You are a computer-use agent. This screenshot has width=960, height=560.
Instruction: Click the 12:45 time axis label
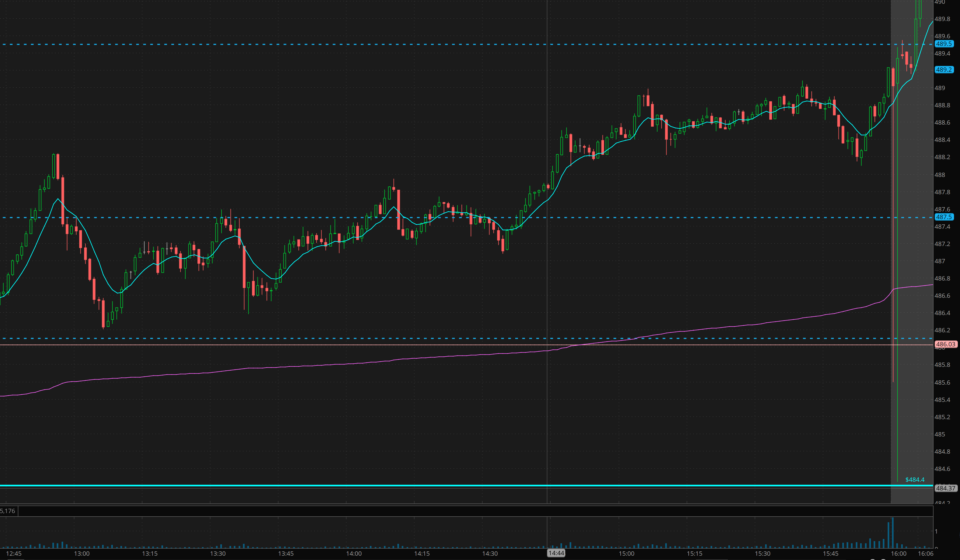(x=14, y=554)
